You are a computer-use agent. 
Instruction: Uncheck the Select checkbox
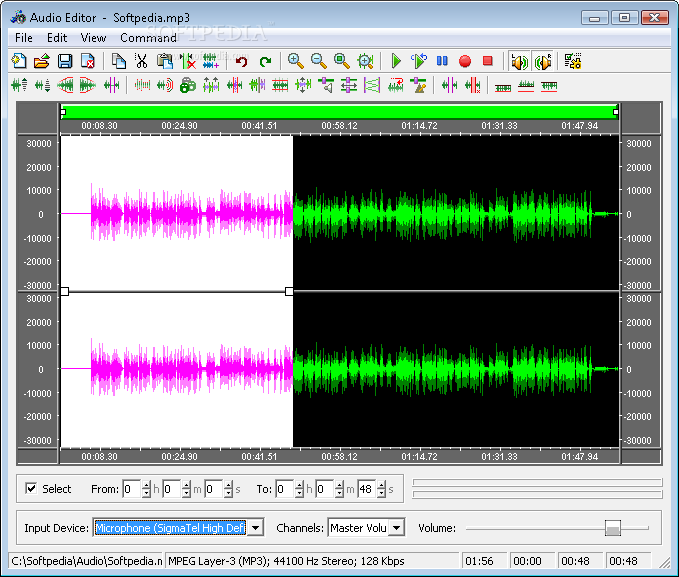point(31,489)
